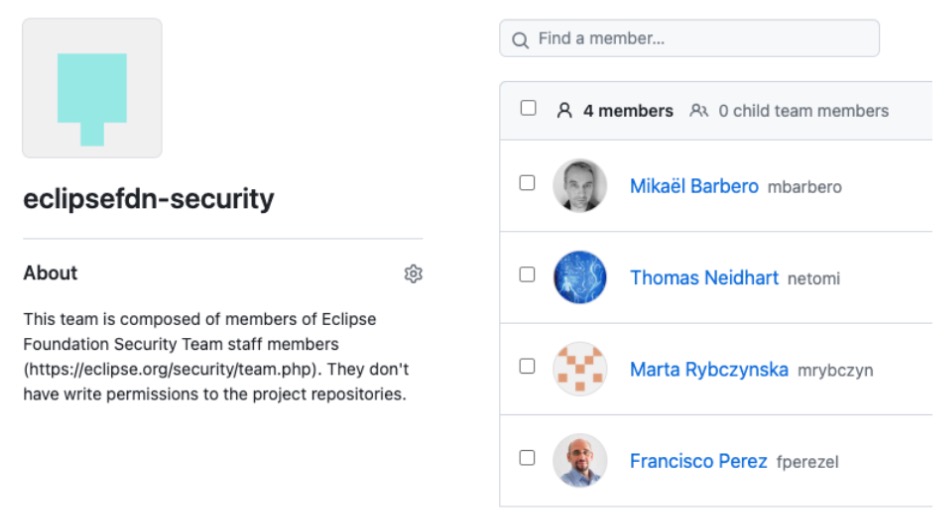Check the Francisco Perez row checkbox

(527, 458)
